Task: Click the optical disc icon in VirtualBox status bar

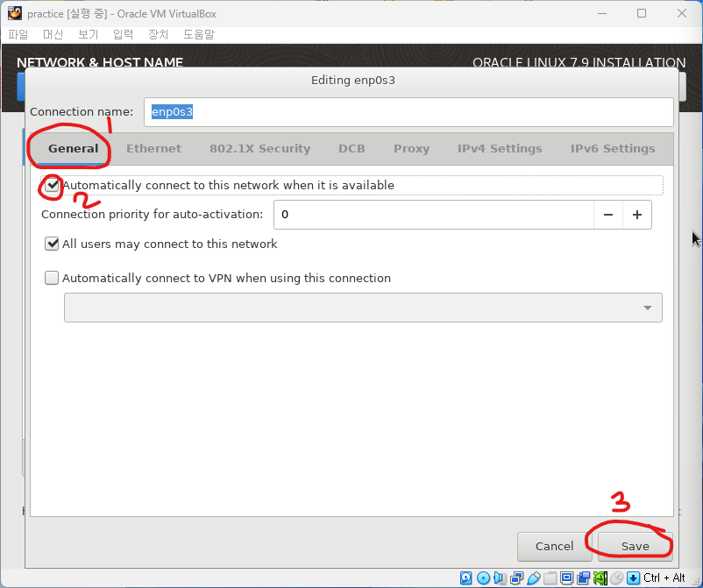Action: click(483, 577)
